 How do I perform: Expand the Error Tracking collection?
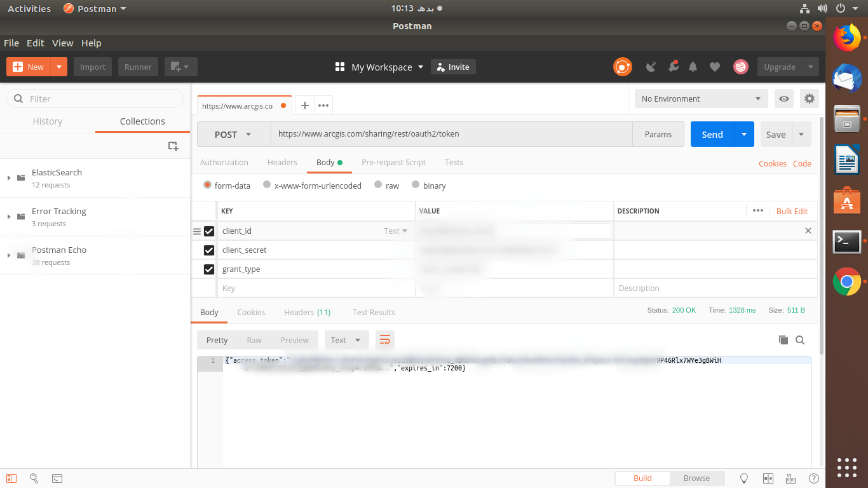click(9, 217)
